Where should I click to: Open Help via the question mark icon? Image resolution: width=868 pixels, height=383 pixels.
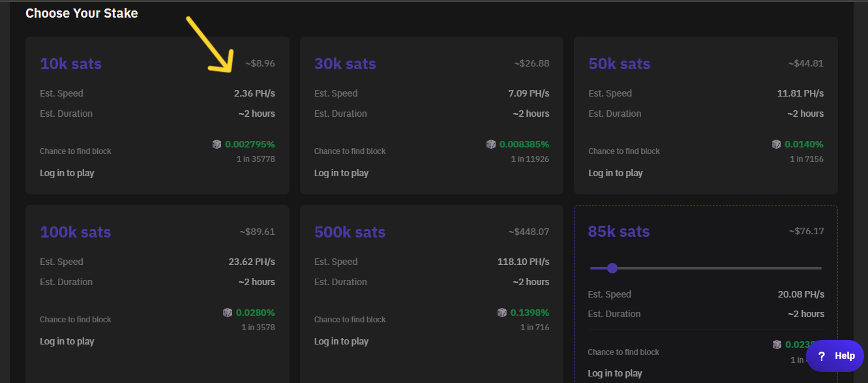(822, 356)
